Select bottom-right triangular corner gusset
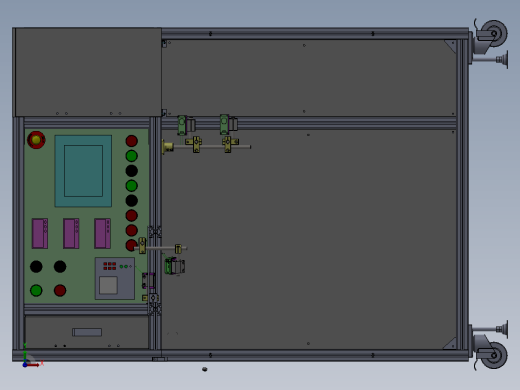The height and width of the screenshot is (390, 520). pos(451,344)
